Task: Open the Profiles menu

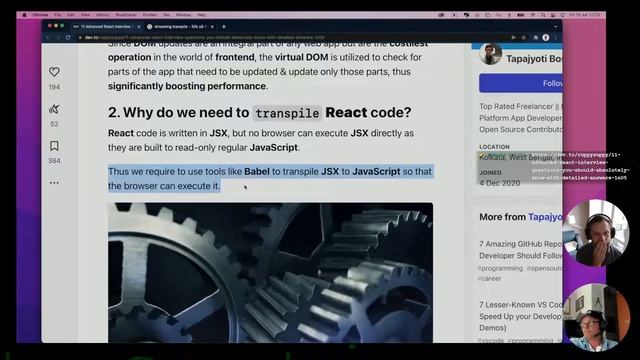Action: [x=150, y=15]
